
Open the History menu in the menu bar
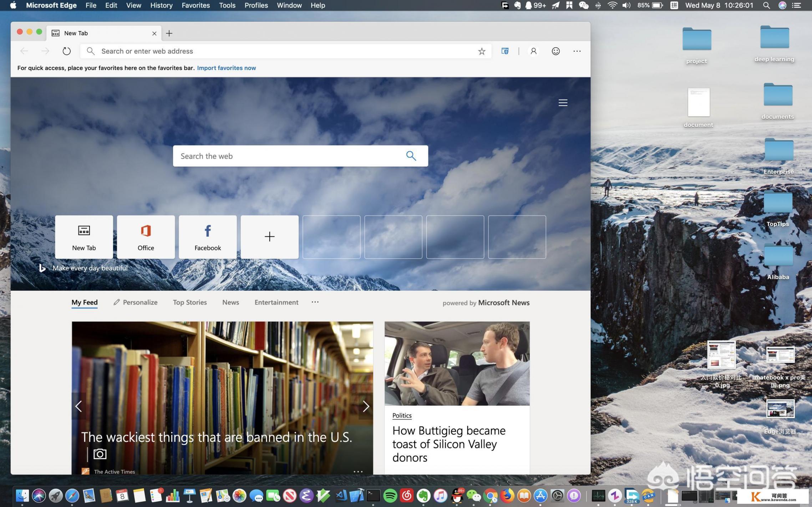[x=161, y=5]
